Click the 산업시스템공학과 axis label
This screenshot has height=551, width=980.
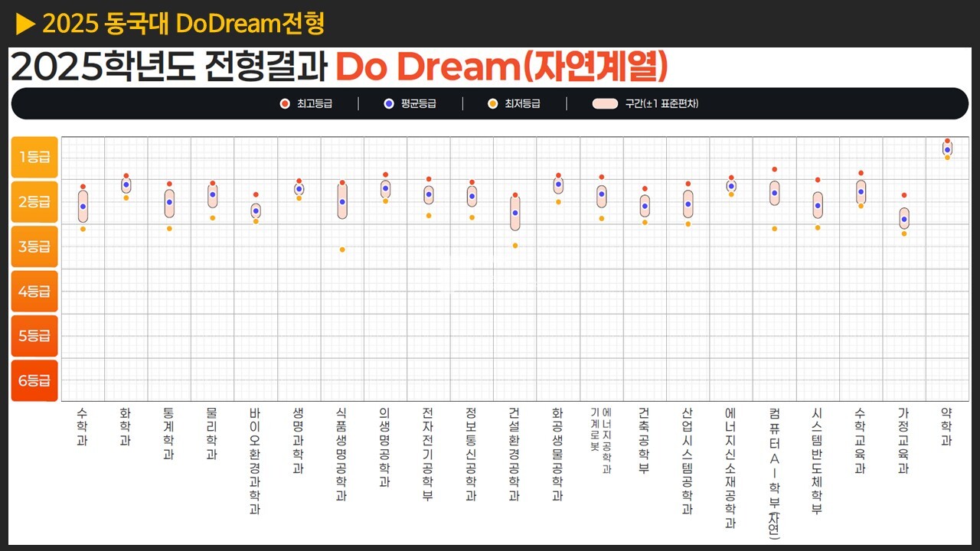click(x=688, y=461)
